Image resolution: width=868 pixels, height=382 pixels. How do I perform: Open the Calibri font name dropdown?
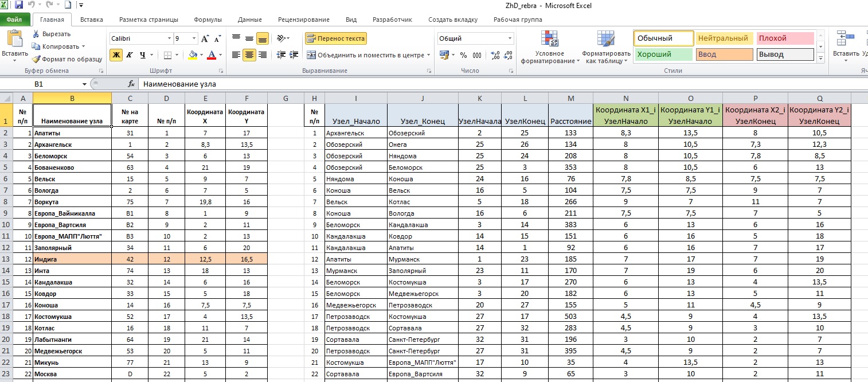(169, 38)
